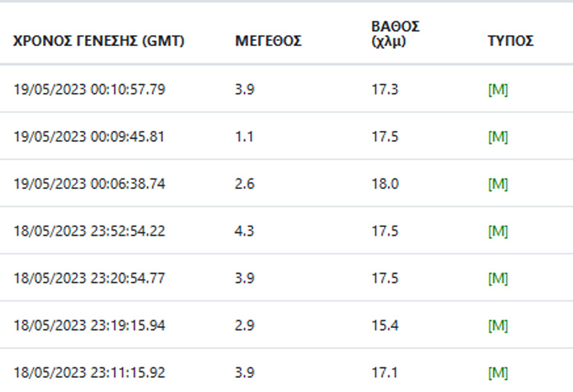The image size is (573, 392).
Task: Select the depth value 17.3
Action: (385, 90)
